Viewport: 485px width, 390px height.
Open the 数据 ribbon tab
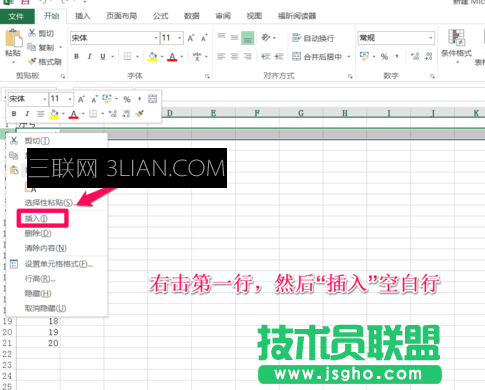[x=192, y=16]
